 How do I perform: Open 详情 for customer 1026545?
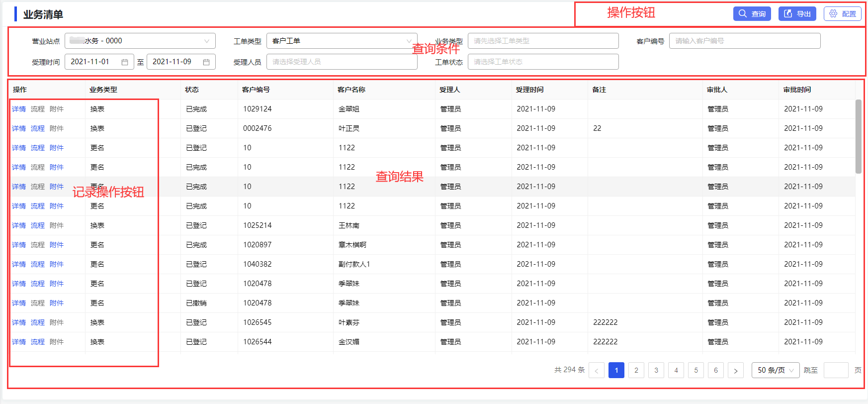click(x=19, y=322)
